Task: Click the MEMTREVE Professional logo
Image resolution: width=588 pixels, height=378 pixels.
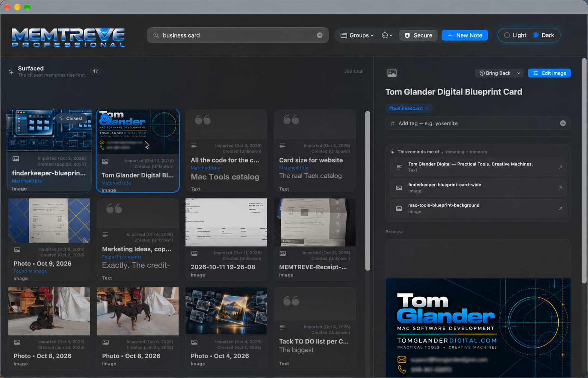Action: coord(68,37)
